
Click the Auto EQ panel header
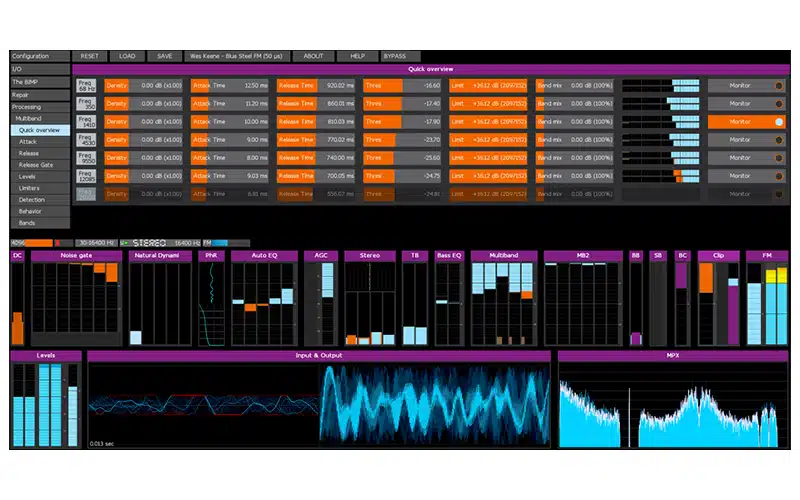point(264,256)
